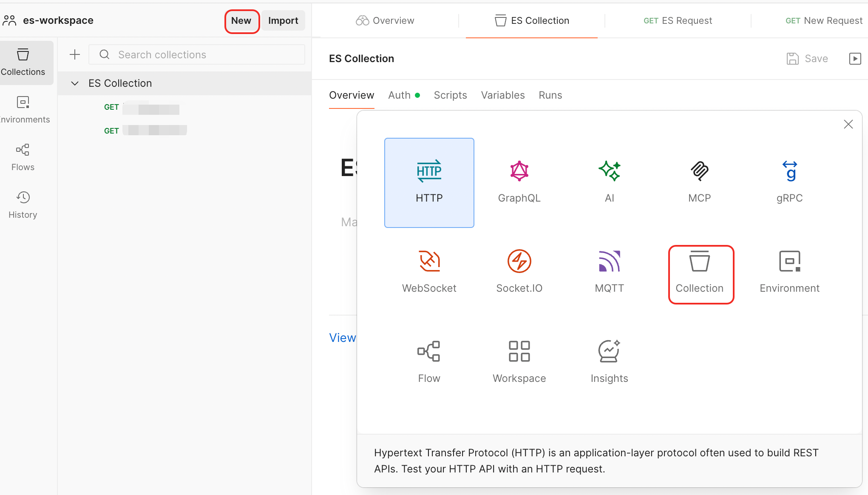Switch to the top Overview tab with binoculars icon
This screenshot has height=495, width=868.
click(x=385, y=21)
